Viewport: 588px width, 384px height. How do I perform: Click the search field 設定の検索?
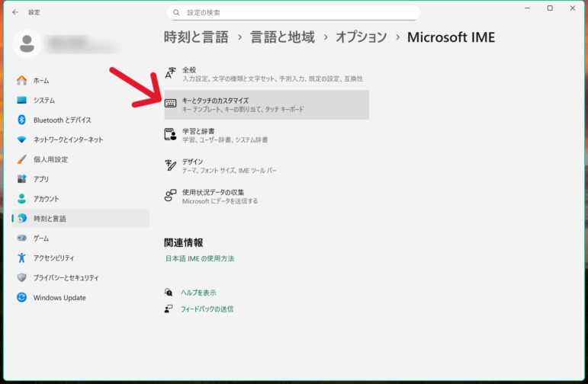(x=294, y=13)
